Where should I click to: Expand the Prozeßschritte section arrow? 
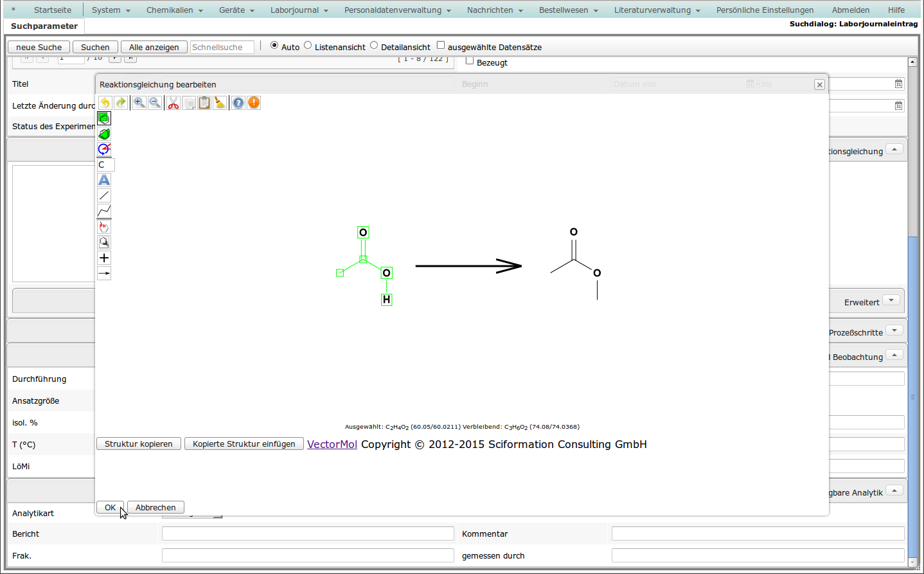894,330
